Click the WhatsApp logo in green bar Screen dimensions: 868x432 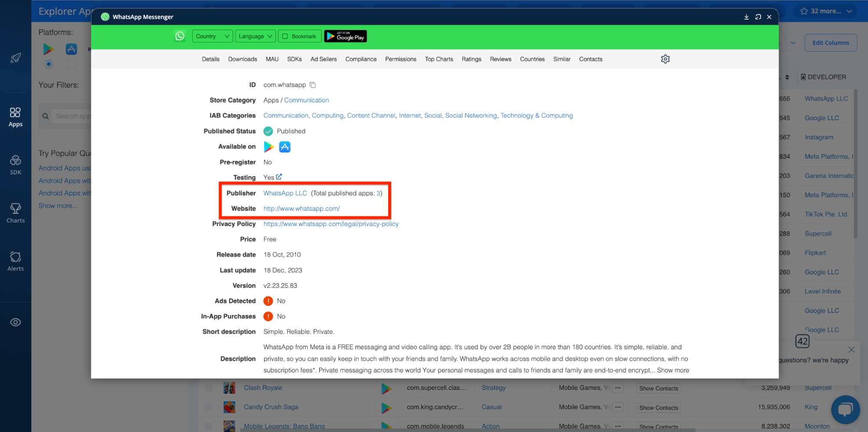coord(180,36)
